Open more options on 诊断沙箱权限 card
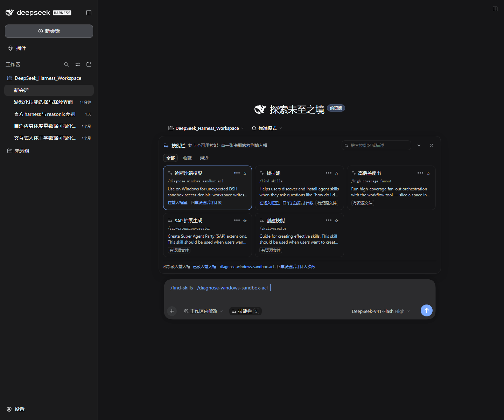Viewport: 504px width, 420px height. (x=237, y=173)
